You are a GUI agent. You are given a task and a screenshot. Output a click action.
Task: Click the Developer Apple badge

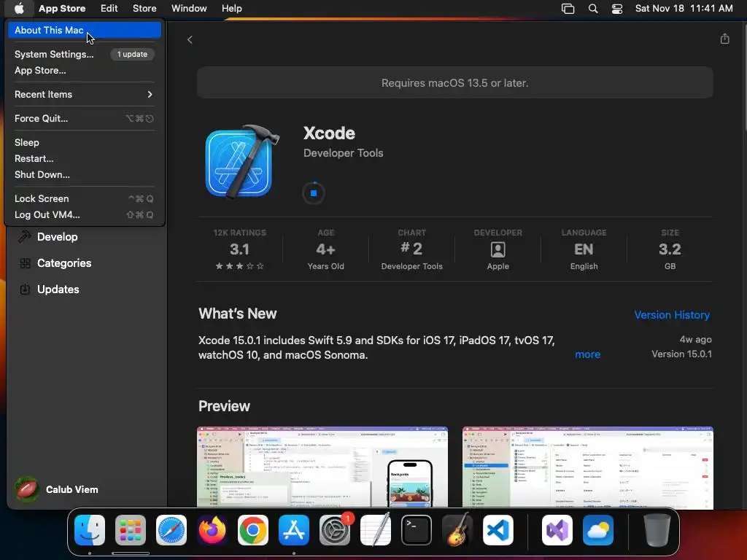498,251
